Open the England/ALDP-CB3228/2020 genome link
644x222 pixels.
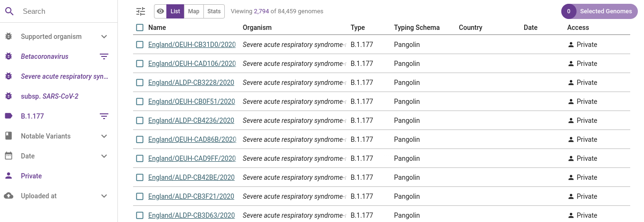point(191,83)
